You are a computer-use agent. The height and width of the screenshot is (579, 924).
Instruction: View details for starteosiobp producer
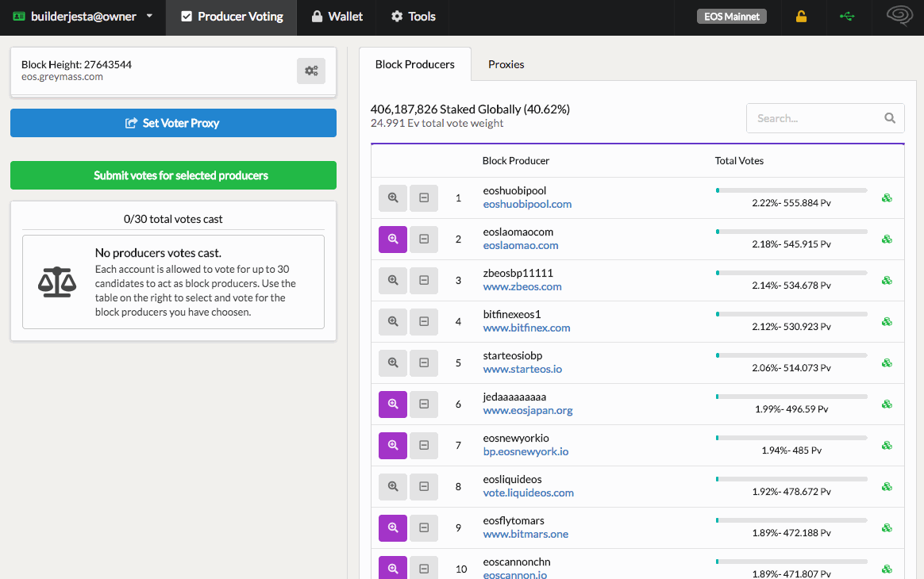pos(392,362)
